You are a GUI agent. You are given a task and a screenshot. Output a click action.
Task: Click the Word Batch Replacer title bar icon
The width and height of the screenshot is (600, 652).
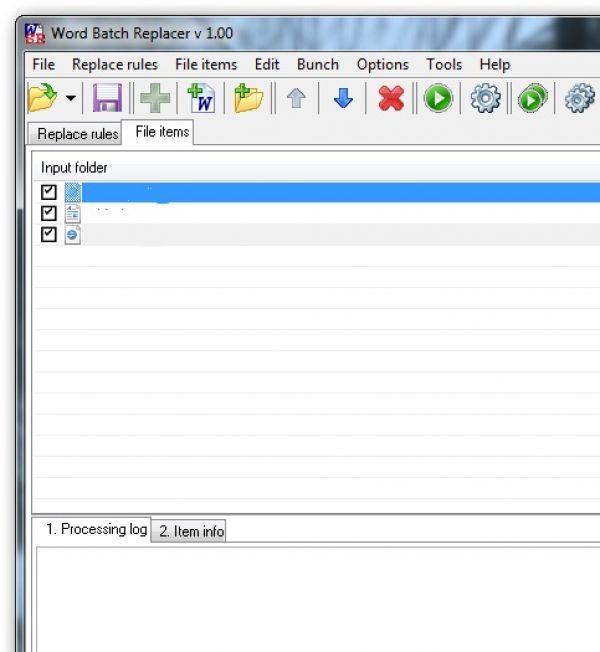coord(35,33)
